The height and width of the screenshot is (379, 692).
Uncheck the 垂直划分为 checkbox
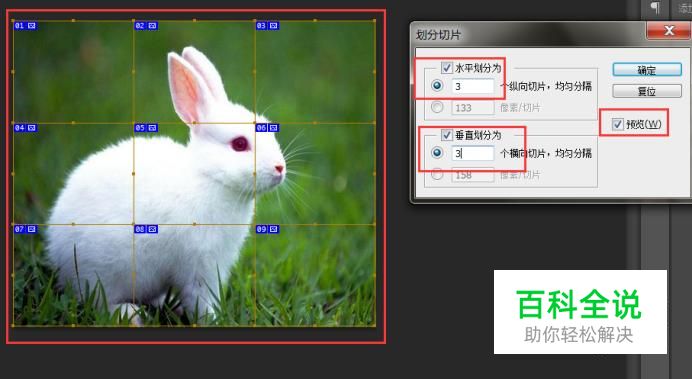447,135
